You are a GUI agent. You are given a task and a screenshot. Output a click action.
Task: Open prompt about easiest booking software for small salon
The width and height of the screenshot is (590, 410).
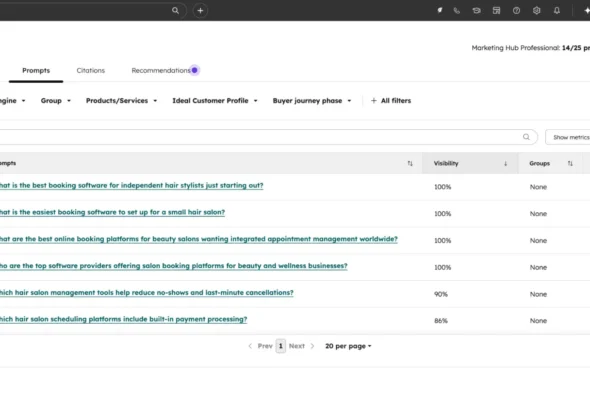(112, 212)
